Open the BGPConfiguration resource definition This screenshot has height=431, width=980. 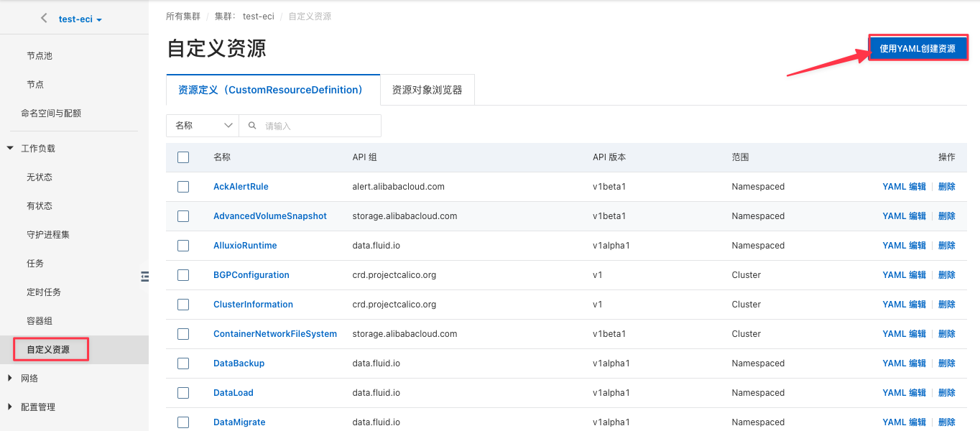(251, 274)
